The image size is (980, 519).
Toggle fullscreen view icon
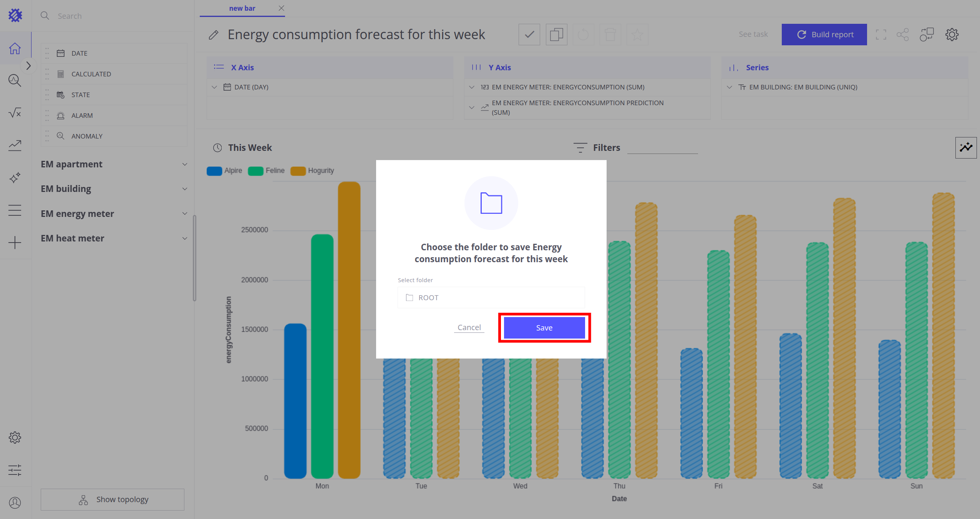tap(881, 35)
